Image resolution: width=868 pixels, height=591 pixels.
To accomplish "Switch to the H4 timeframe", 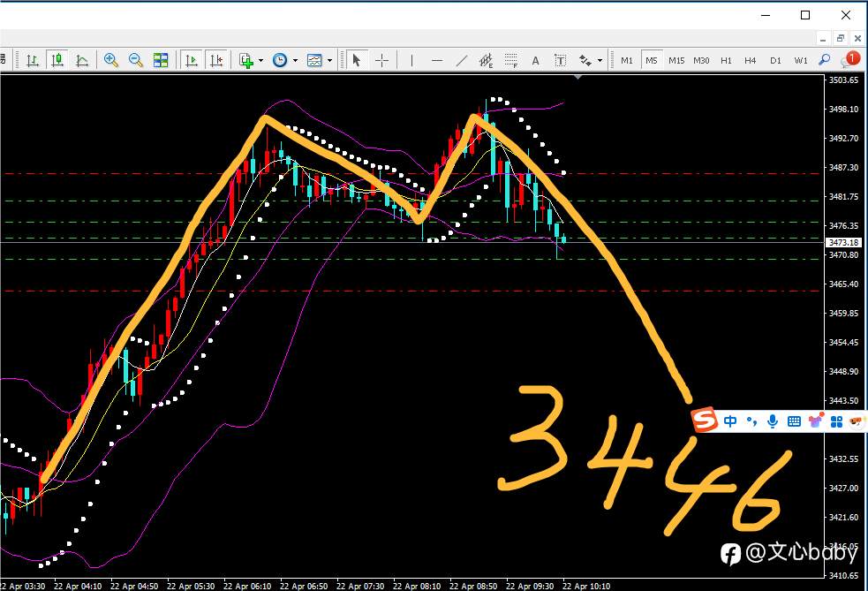I will [x=750, y=60].
